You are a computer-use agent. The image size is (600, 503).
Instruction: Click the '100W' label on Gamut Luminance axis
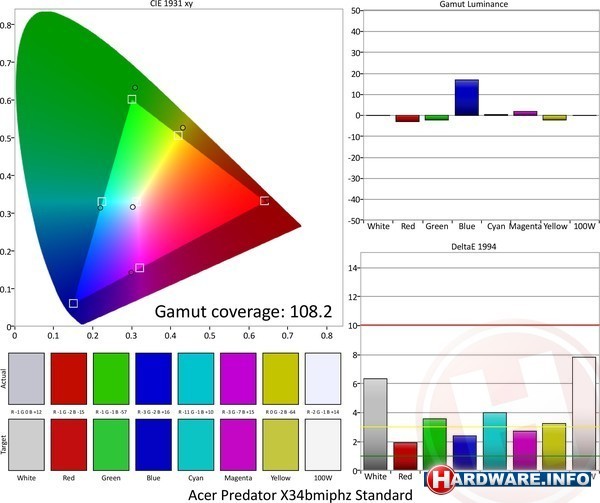pyautogui.click(x=585, y=226)
